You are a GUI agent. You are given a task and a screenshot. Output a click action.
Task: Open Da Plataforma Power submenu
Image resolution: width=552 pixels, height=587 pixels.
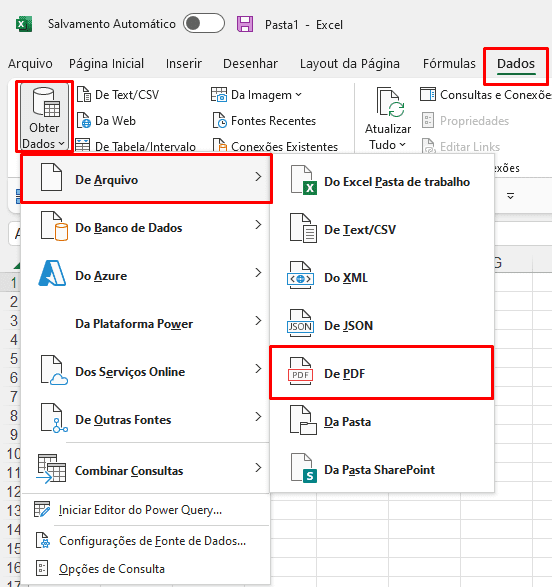click(x=146, y=323)
